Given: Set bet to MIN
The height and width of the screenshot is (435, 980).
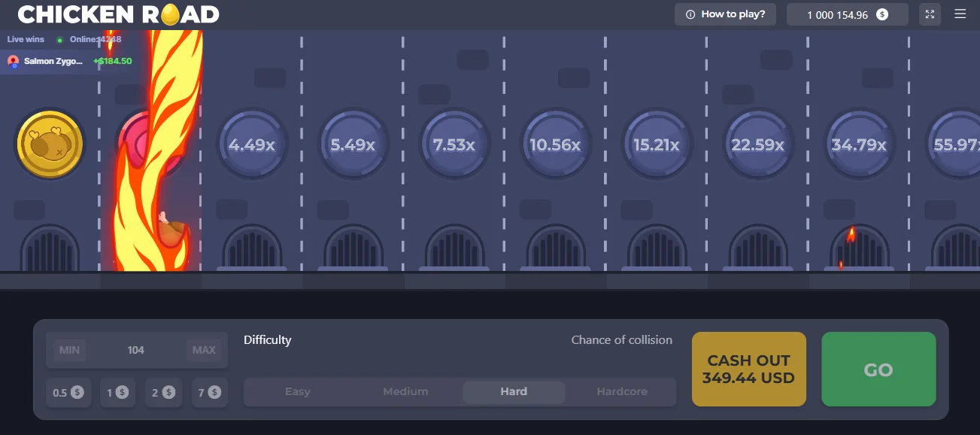Looking at the screenshot, I should pyautogui.click(x=69, y=350).
